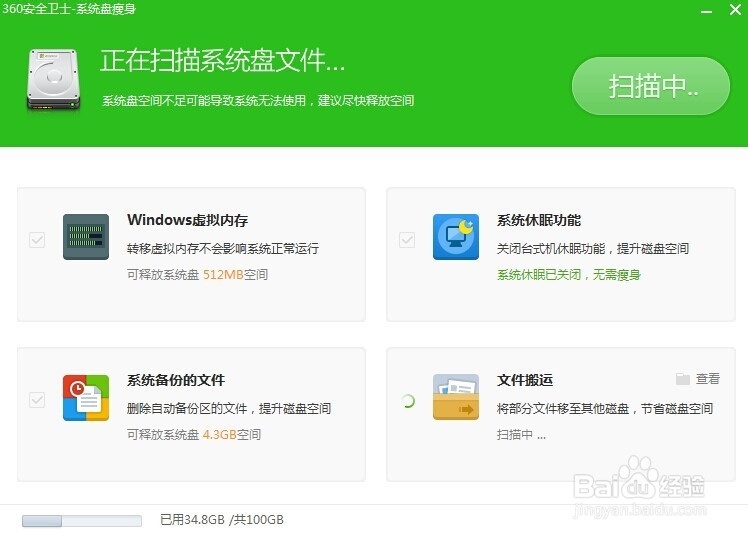This screenshot has width=748, height=536.
Task: Click the 扫描中 ... status under 文件搬运
Action: [521, 434]
